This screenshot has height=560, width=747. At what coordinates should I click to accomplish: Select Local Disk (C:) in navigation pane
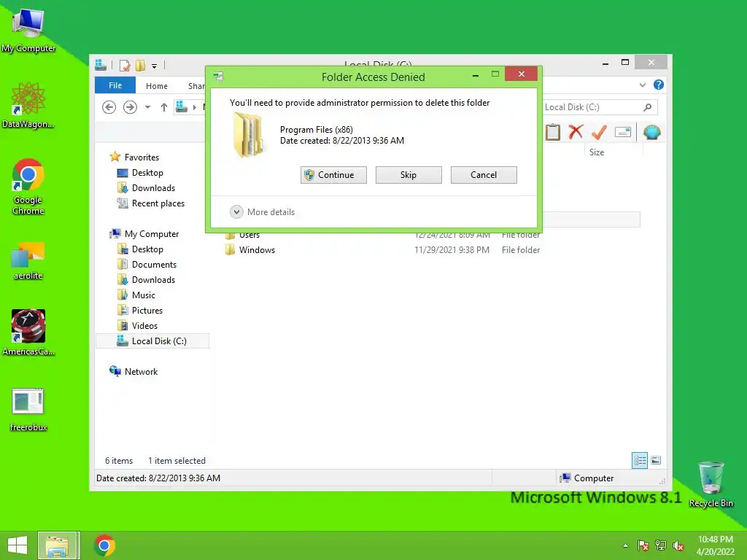152,341
